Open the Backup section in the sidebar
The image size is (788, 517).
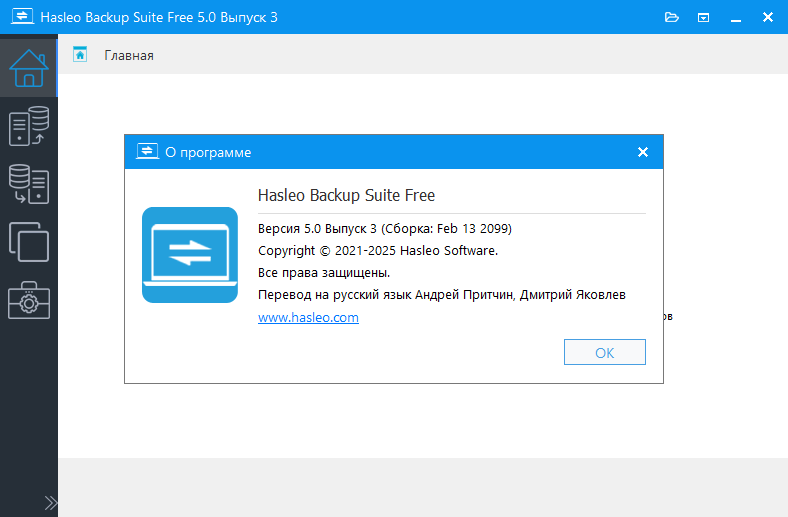[29, 126]
